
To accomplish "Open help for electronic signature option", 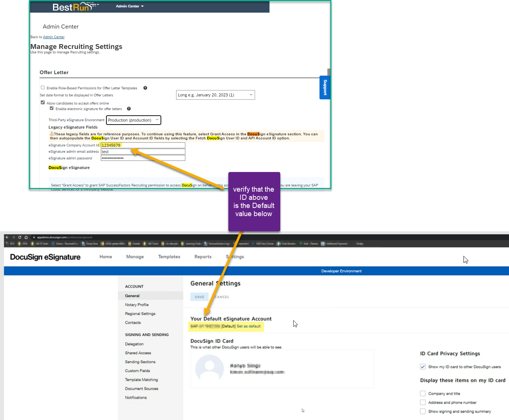I will pyautogui.click(x=129, y=109).
